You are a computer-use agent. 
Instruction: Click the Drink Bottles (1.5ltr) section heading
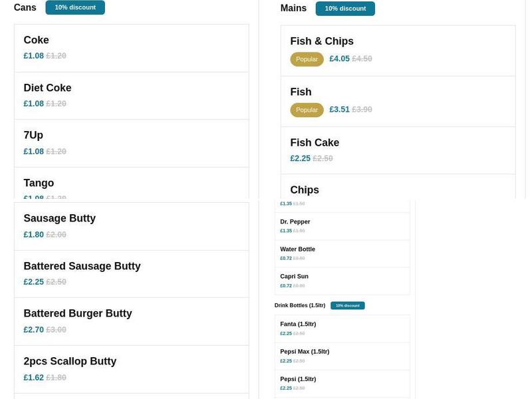pos(299,305)
